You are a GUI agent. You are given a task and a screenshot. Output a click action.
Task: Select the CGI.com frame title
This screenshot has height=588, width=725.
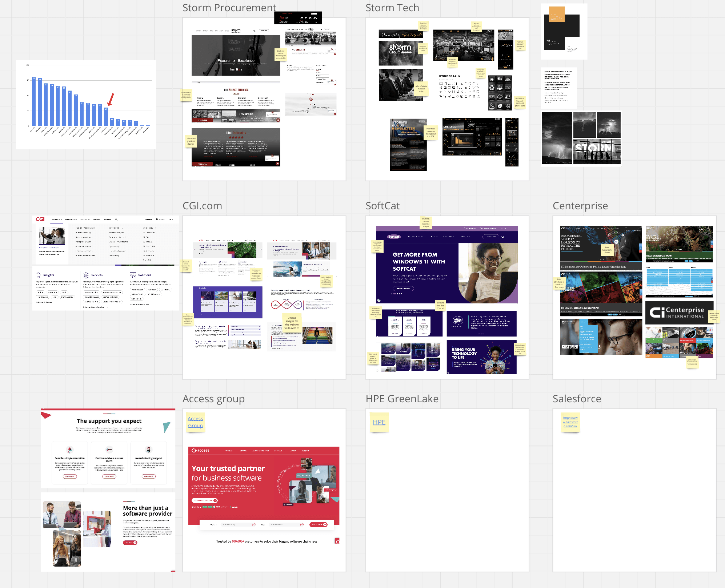coord(202,206)
